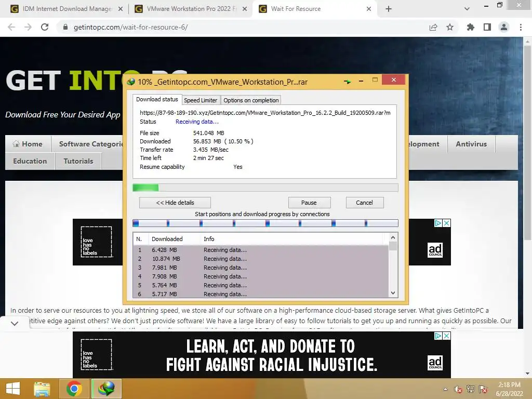
Task: Switch to VMware Workstation Pro 2022 browser tab
Action: click(191, 9)
